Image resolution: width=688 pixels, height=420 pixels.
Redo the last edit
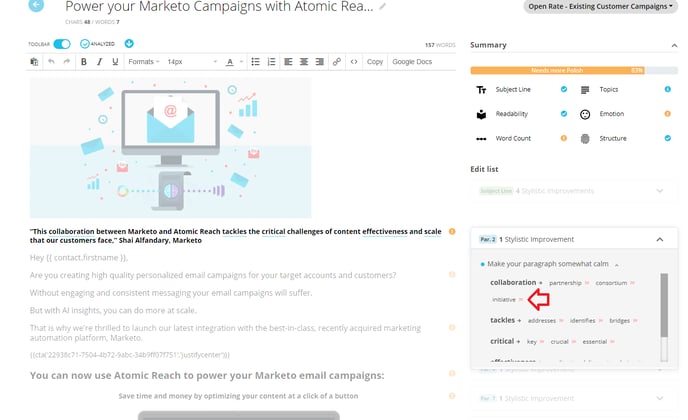pos(67,61)
